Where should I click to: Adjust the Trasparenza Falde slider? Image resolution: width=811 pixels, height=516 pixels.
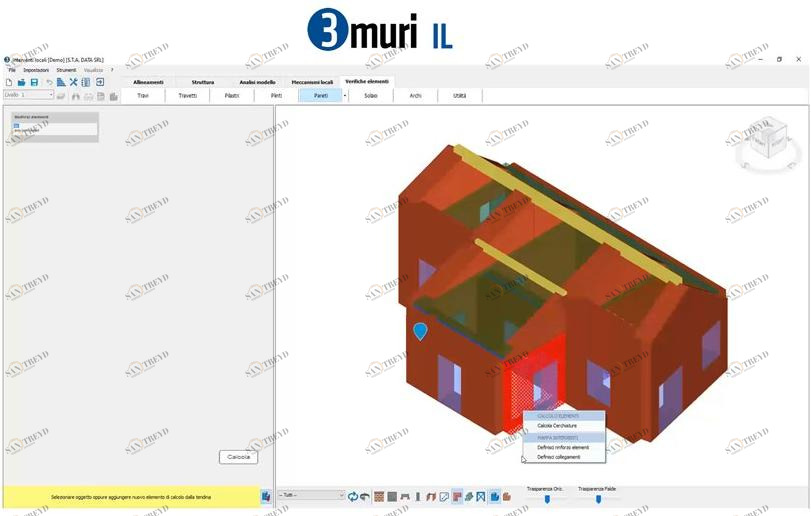pyautogui.click(x=598, y=498)
